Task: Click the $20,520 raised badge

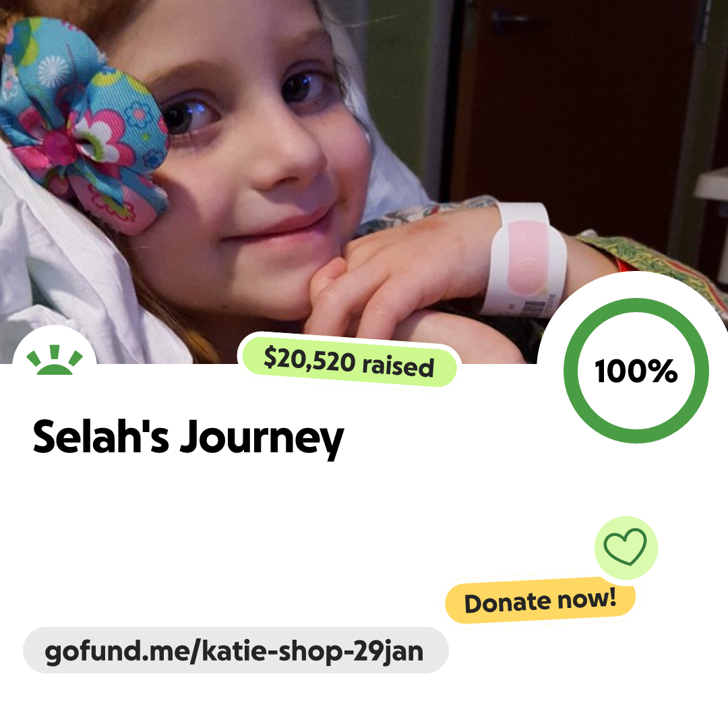Action: 348,362
